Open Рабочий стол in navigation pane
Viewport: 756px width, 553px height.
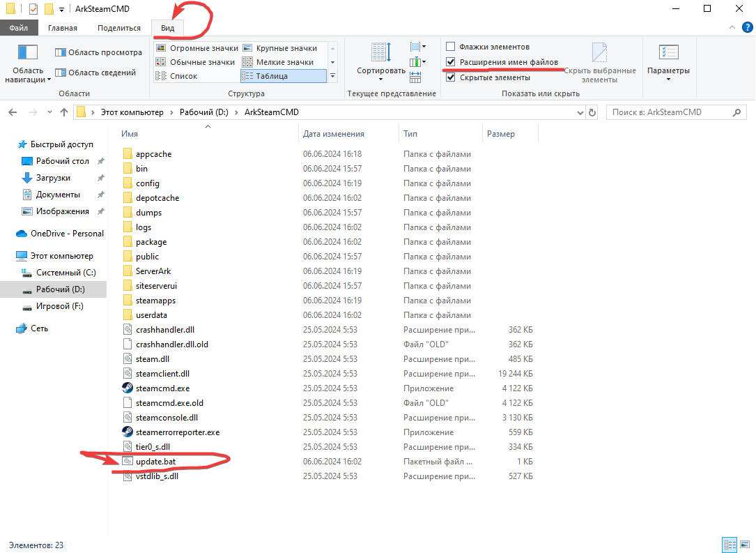coord(63,161)
